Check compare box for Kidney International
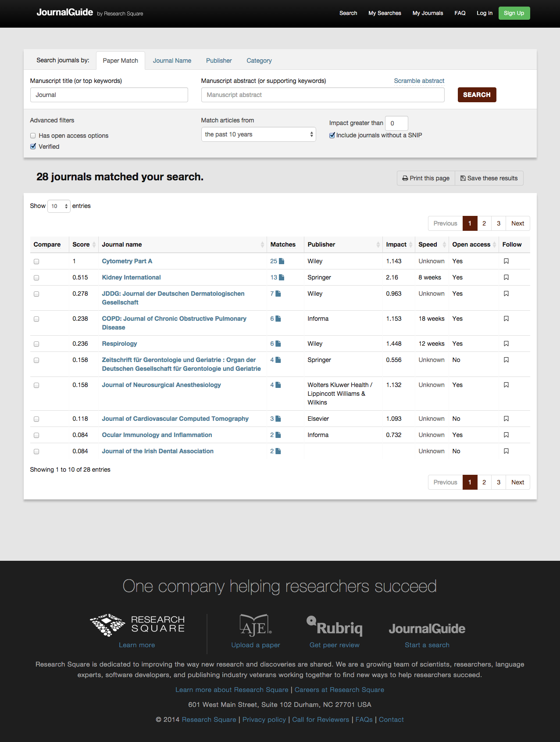 pos(36,278)
